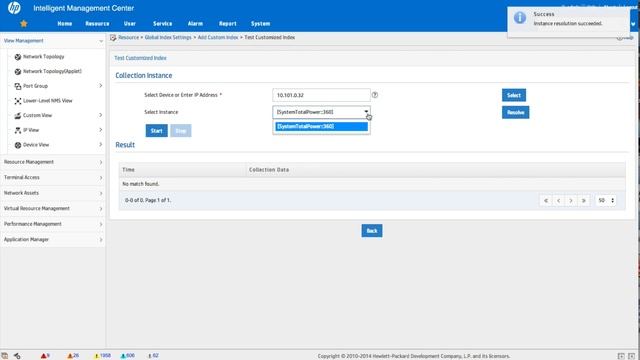Go to the previous results page

(x=558, y=200)
